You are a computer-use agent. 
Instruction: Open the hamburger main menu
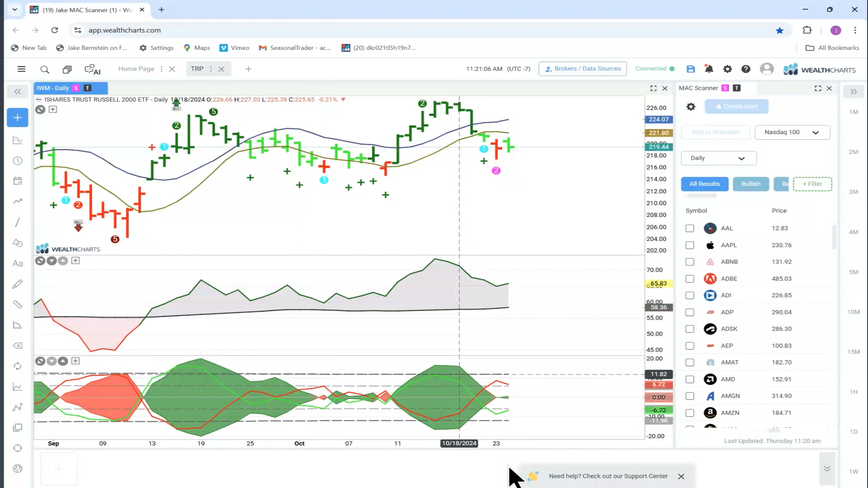(21, 69)
